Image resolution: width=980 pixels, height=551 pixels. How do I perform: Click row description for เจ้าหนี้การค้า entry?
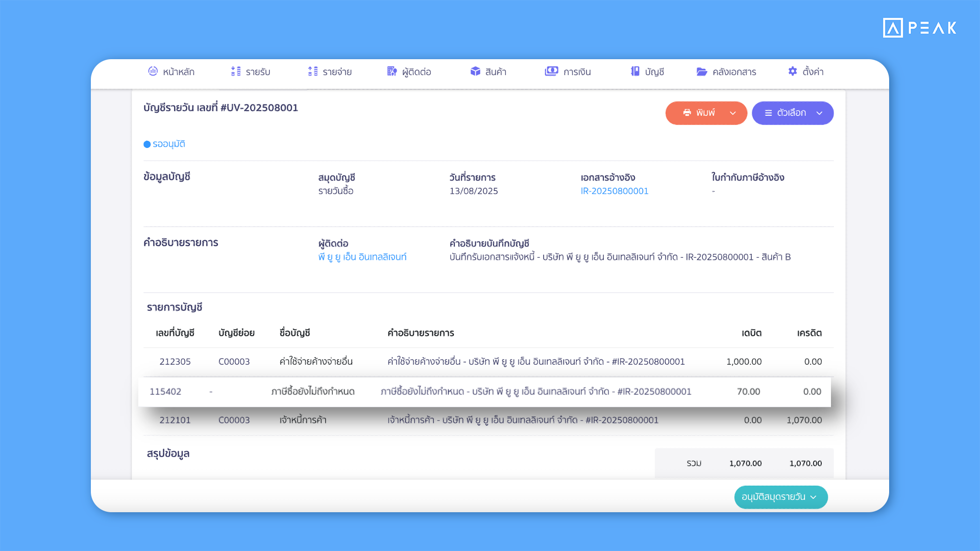pos(523,420)
